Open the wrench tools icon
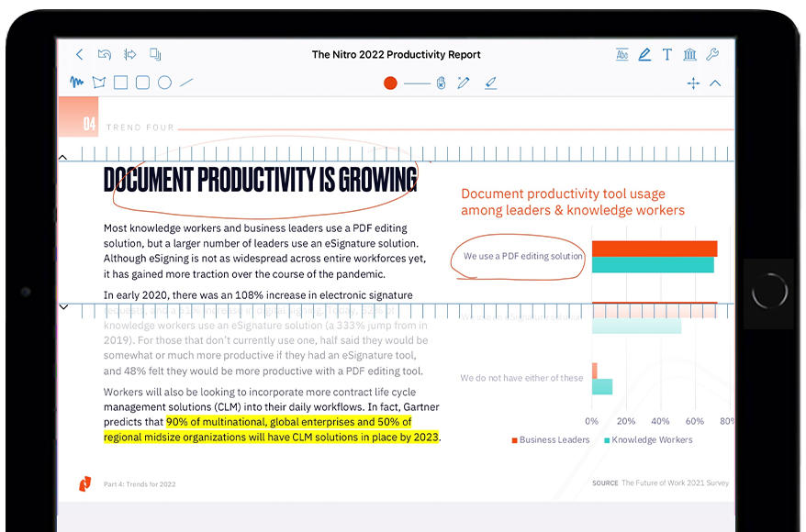The width and height of the screenshot is (806, 532). tap(712, 54)
